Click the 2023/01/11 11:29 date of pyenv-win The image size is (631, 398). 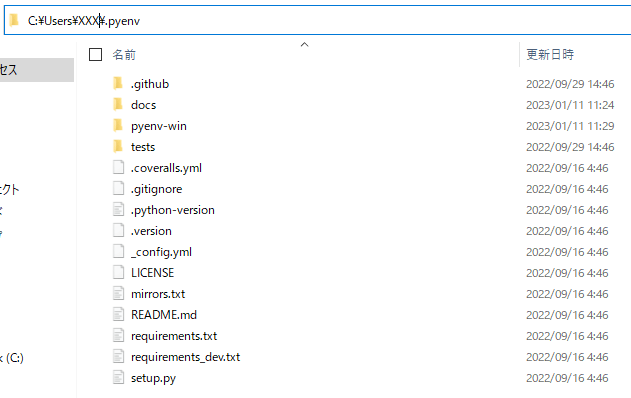tap(570, 126)
